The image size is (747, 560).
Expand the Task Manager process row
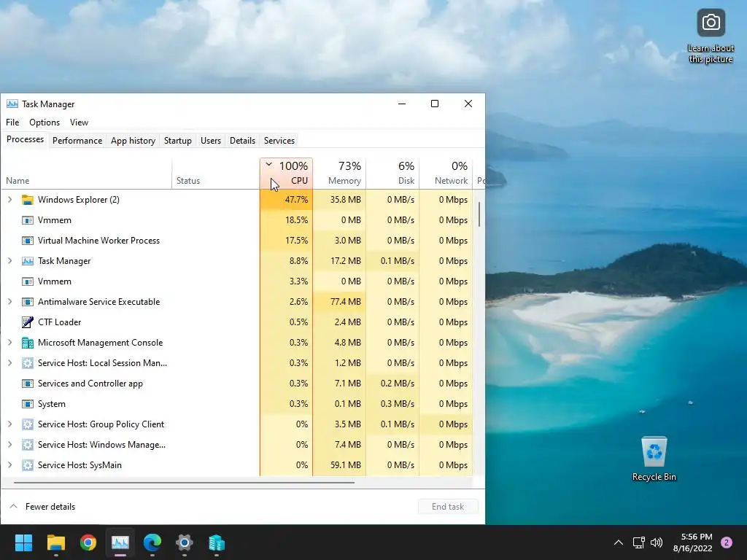[10, 261]
